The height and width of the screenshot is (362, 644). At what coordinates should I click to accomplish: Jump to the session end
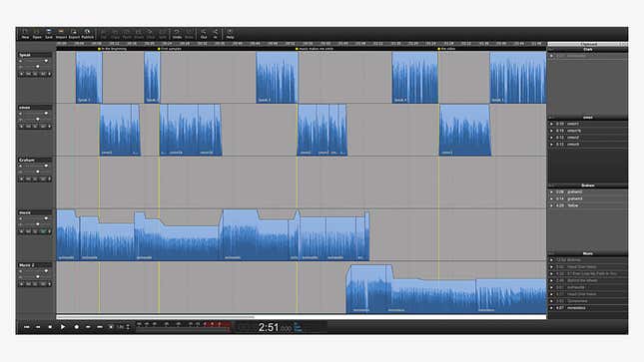[x=100, y=327]
